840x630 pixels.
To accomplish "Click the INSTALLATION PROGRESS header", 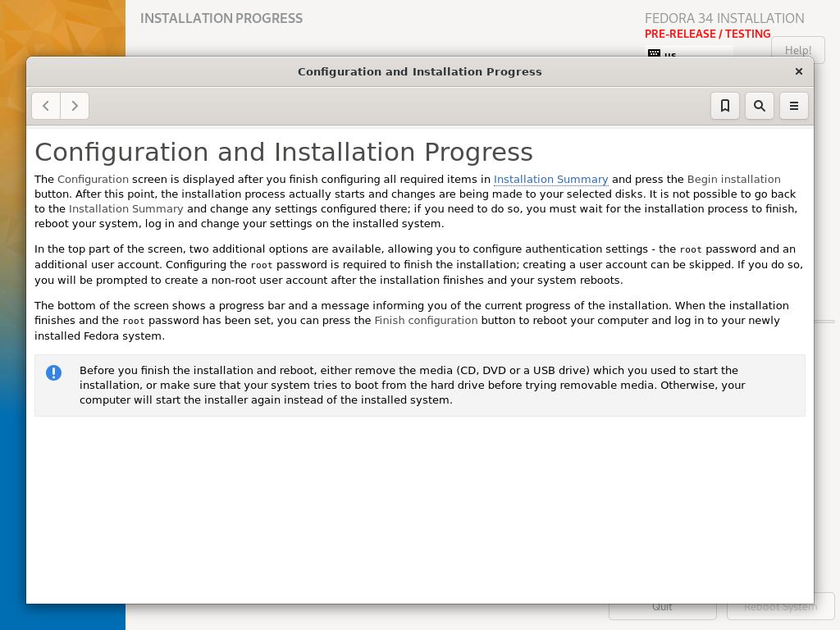I will [221, 18].
